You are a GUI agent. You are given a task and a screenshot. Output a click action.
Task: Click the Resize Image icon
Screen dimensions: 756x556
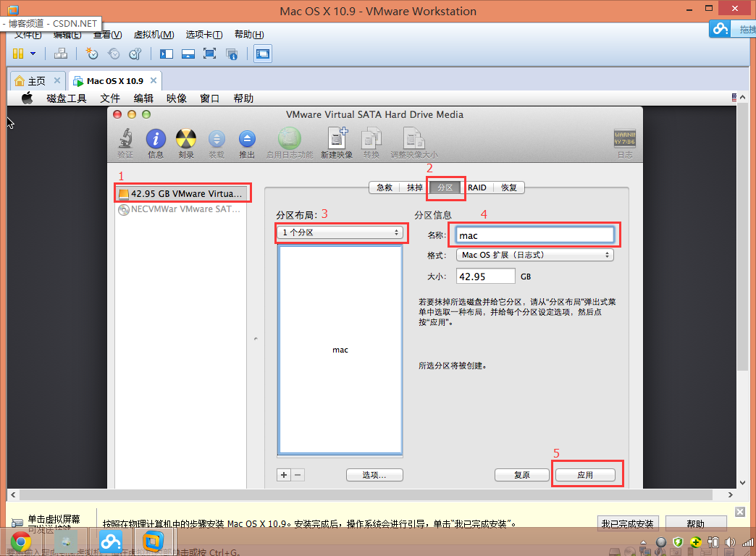tap(413, 138)
